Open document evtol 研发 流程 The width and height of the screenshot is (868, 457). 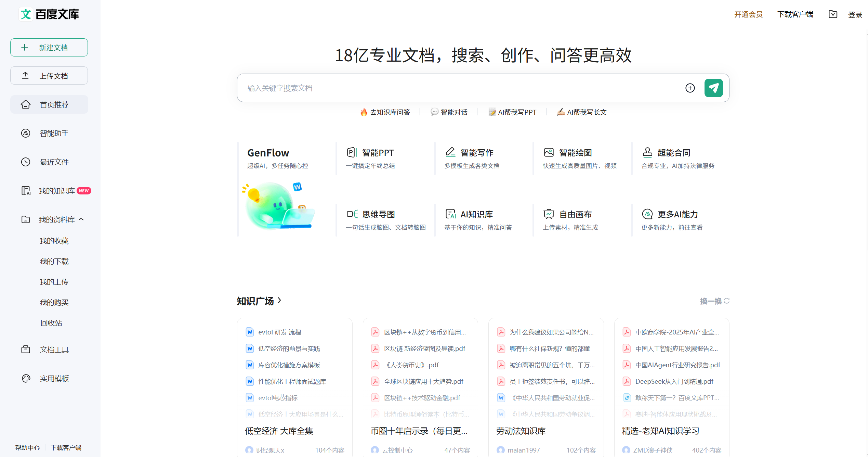pyautogui.click(x=280, y=332)
